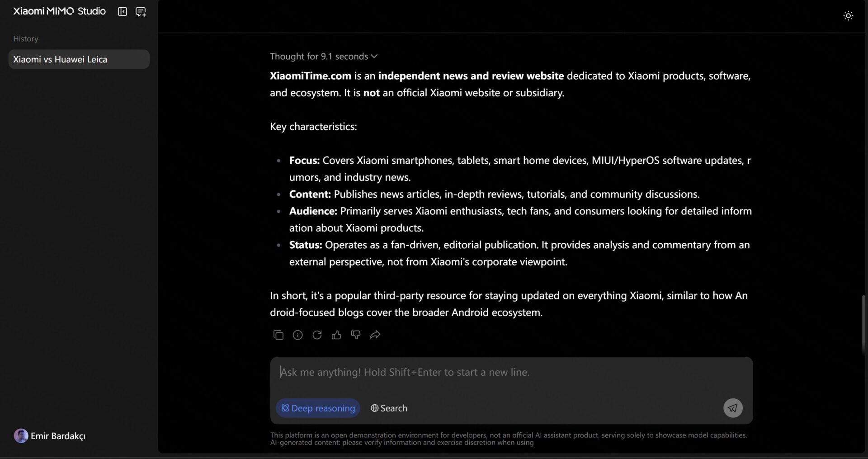Click the Xiaomi MIMO Studio logo

[58, 11]
